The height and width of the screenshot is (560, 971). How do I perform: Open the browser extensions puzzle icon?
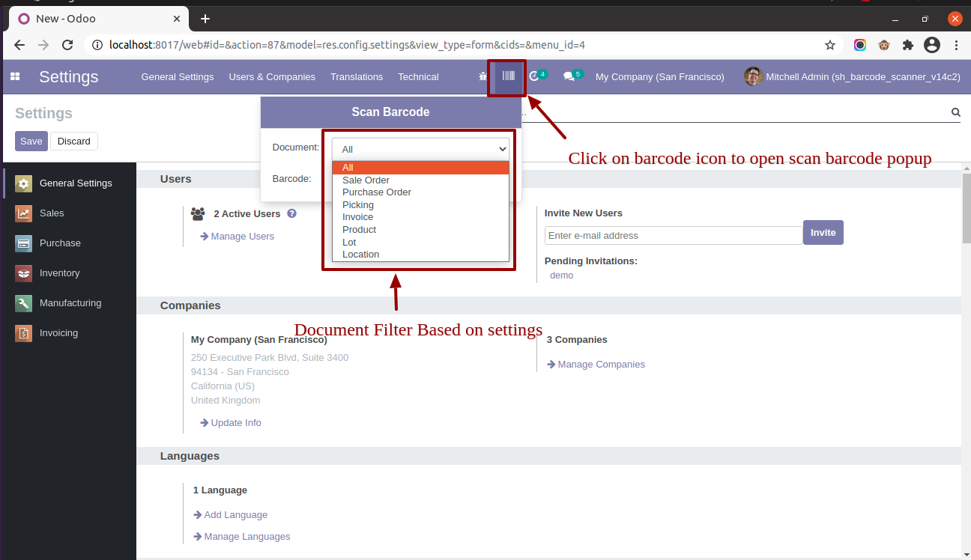pyautogui.click(x=908, y=45)
